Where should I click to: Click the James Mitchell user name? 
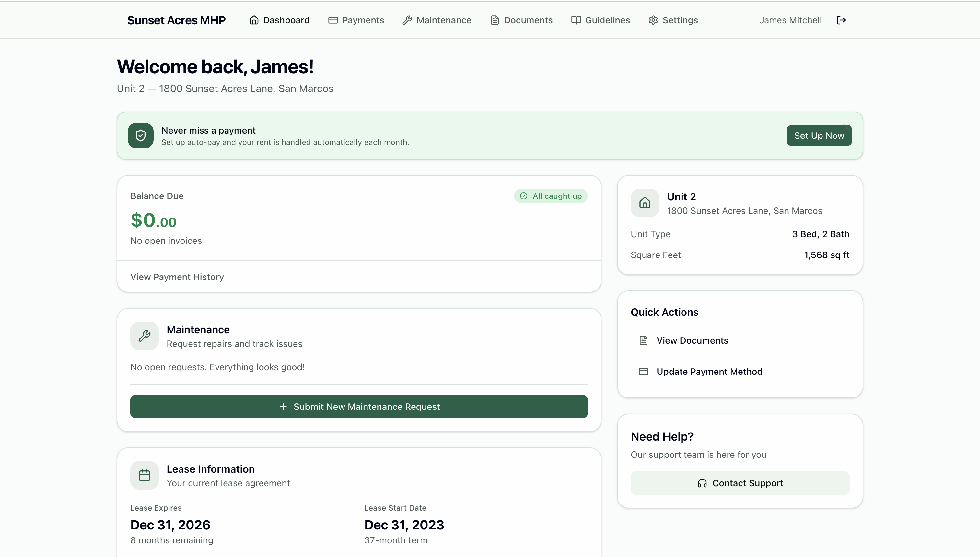790,20
